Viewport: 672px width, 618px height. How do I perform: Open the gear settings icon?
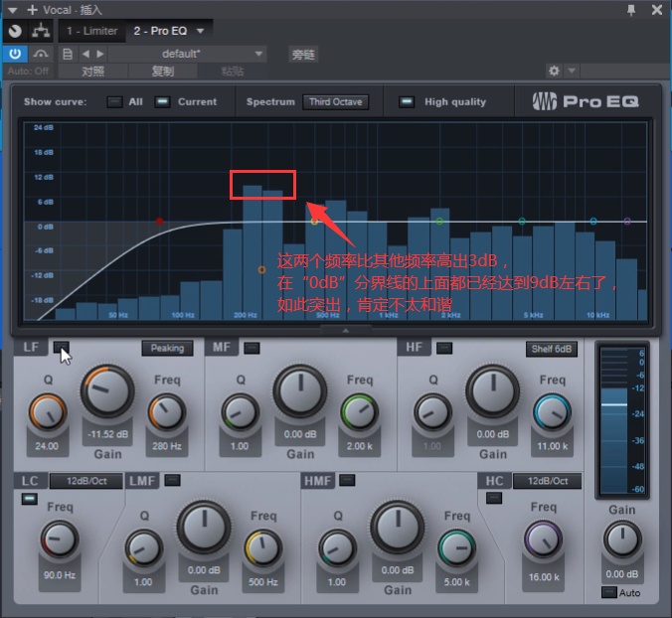tap(554, 71)
